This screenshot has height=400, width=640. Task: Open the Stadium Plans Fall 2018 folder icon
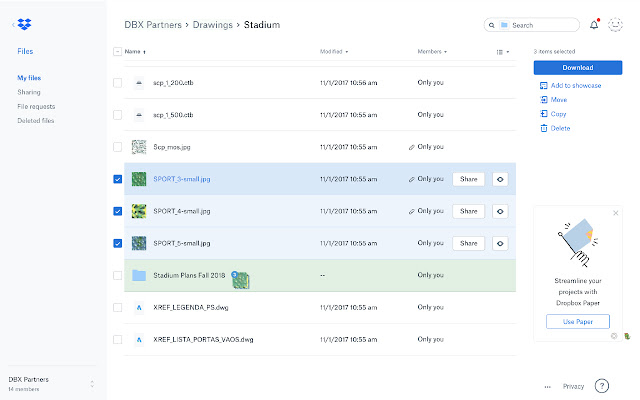pos(139,275)
